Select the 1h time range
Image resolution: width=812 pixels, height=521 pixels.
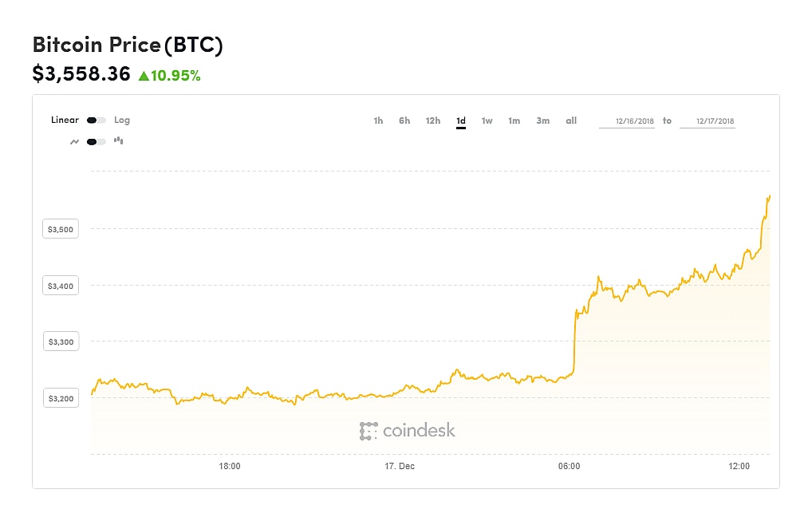pyautogui.click(x=378, y=121)
